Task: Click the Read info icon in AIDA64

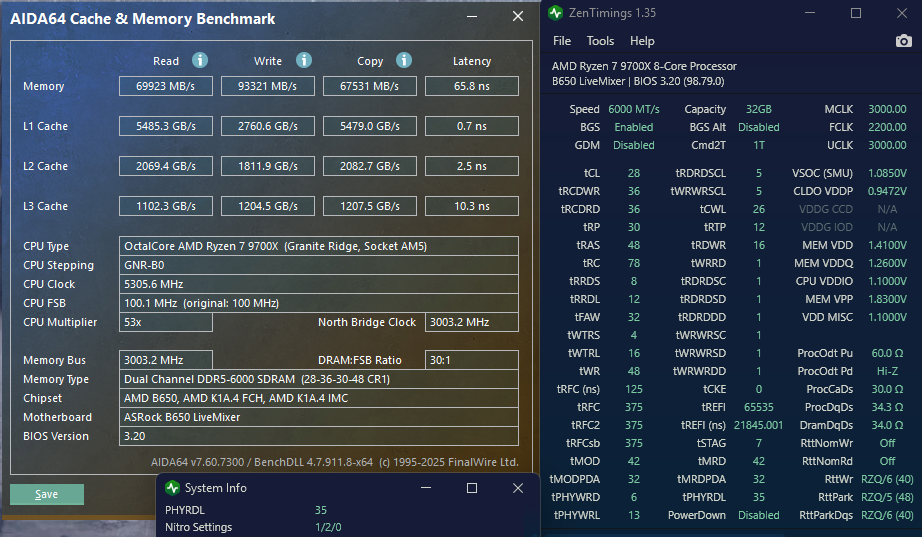Action: point(200,60)
